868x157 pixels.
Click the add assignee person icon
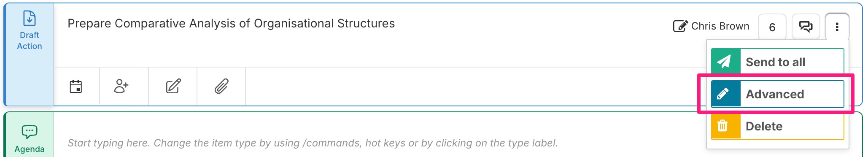click(x=121, y=86)
